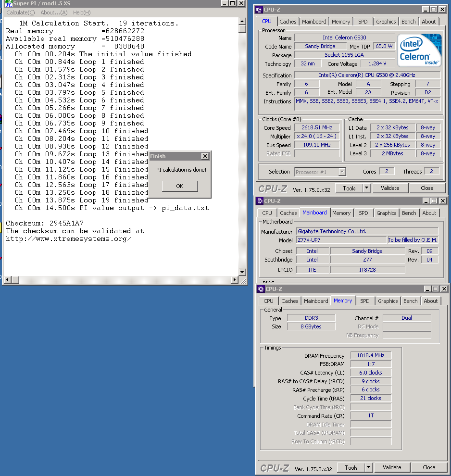This screenshot has height=476, width=451.
Task: Select Memory tab in Mainboard CPU-Z window
Action: click(341, 213)
